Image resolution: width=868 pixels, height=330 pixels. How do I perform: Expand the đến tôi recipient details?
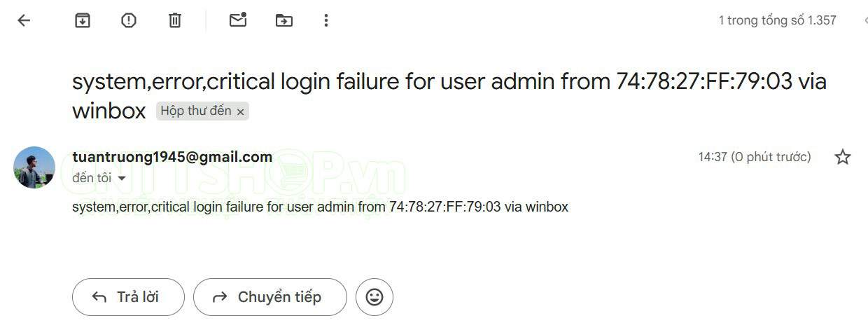point(122,179)
